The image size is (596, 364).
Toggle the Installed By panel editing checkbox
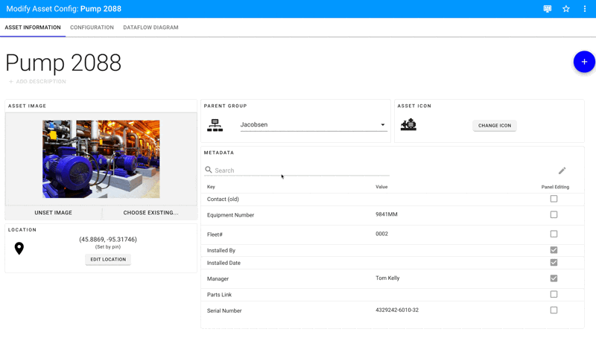(554, 250)
